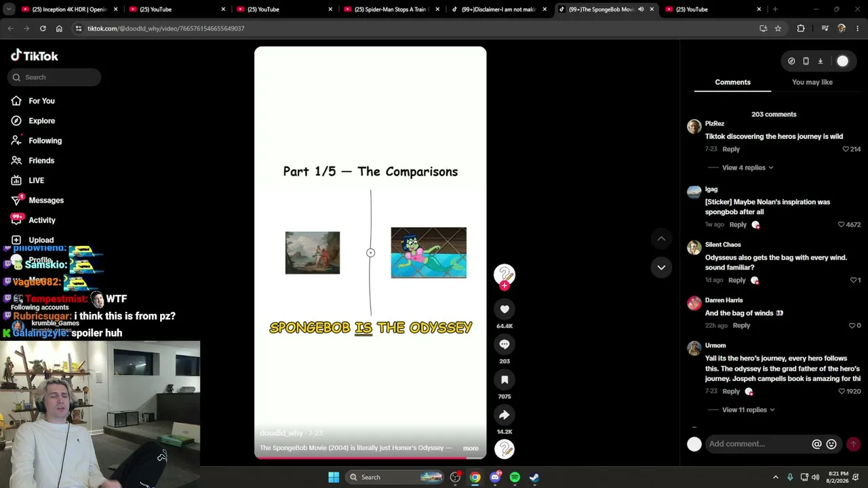Like PlzRez's comment heart

pos(846,149)
